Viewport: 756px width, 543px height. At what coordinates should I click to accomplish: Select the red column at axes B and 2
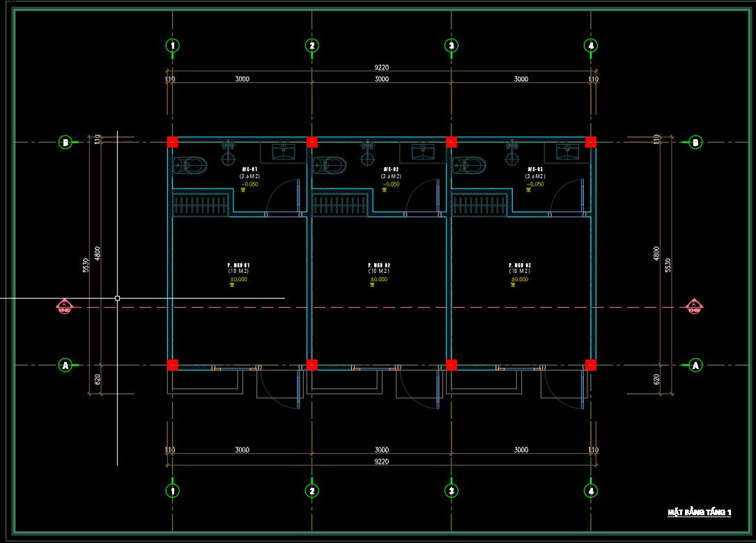pyautogui.click(x=312, y=142)
